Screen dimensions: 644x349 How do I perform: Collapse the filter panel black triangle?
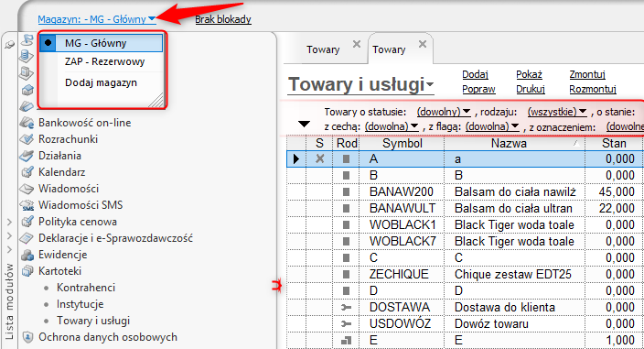click(x=304, y=125)
